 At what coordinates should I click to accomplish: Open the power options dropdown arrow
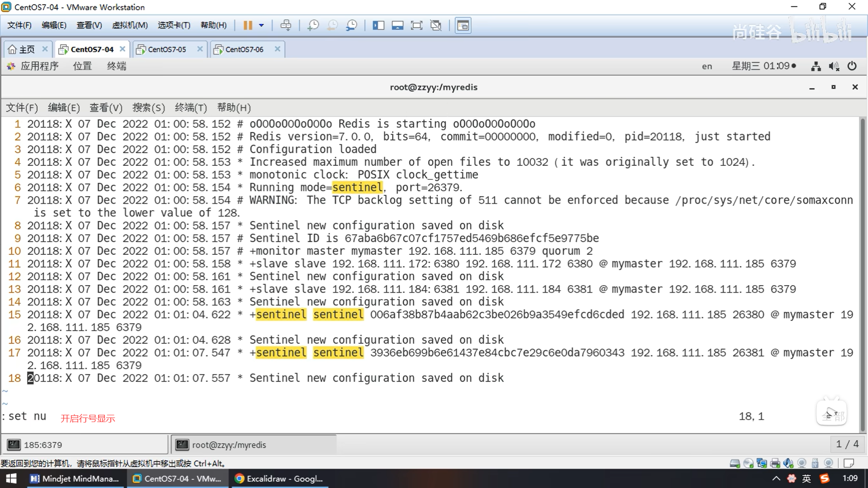pos(261,25)
